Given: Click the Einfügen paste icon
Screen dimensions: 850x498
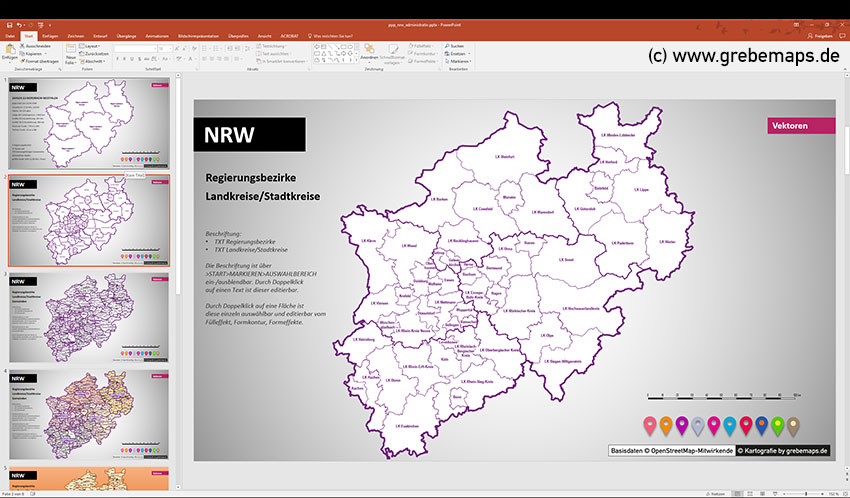Looking at the screenshot, I should tap(10, 50).
